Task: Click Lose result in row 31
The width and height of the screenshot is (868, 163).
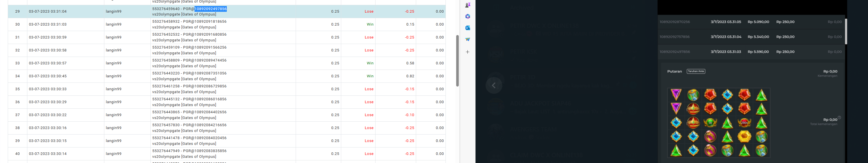Action: (x=369, y=37)
